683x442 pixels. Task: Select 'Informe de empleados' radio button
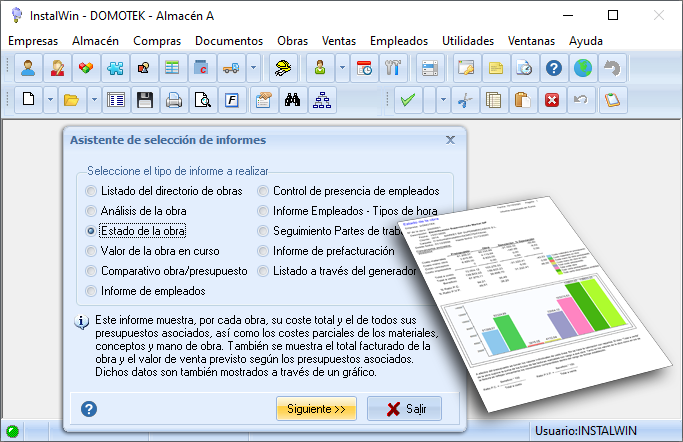click(x=145, y=291)
